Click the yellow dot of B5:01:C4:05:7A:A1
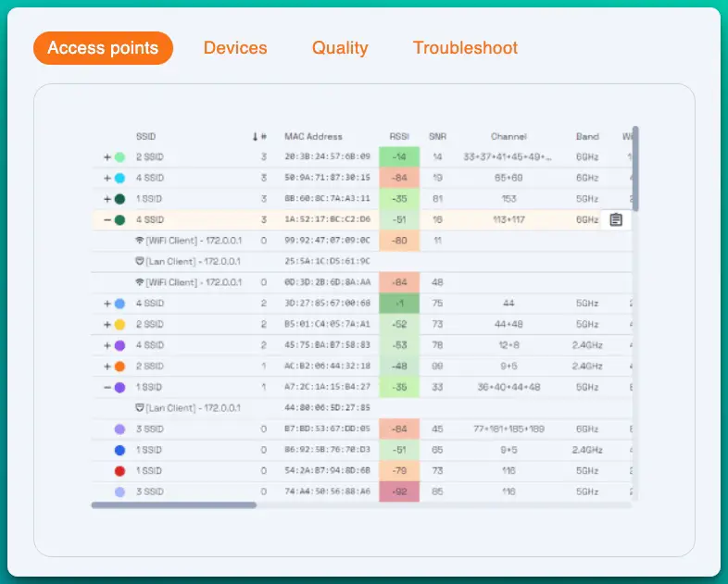728x584 pixels. [x=119, y=325]
